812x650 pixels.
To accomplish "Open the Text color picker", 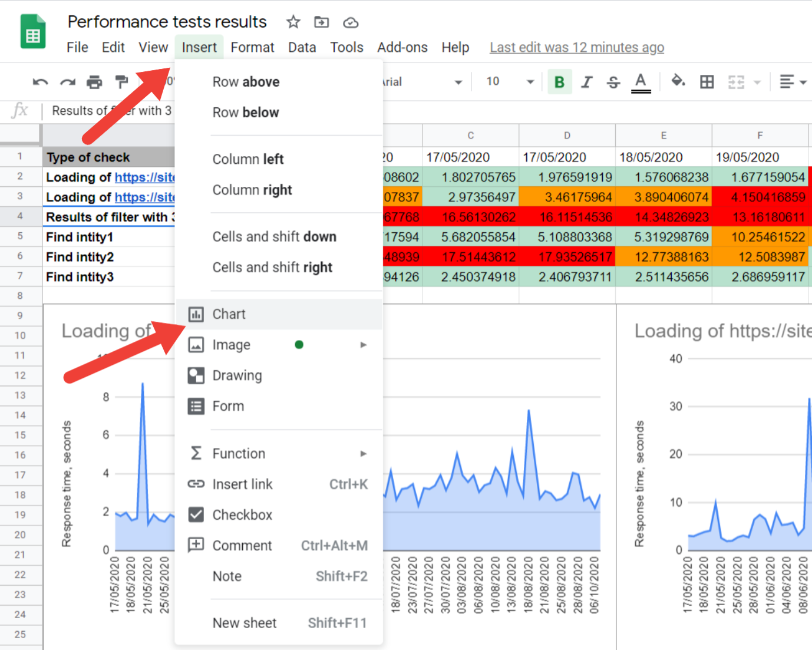I will 641,82.
